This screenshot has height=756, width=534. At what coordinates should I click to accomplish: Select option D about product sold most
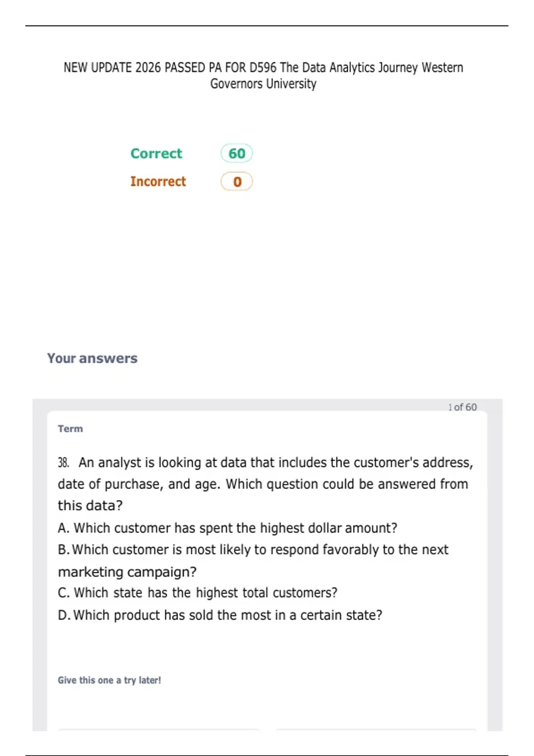tap(220, 615)
